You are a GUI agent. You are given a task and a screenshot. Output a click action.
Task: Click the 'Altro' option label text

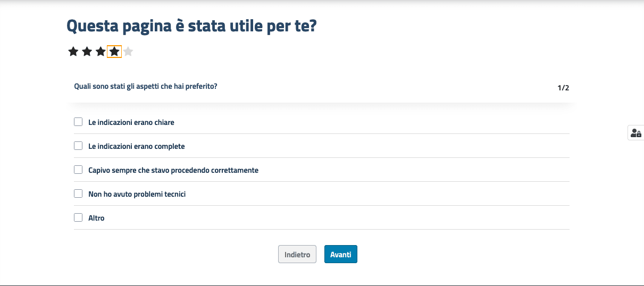click(96, 218)
